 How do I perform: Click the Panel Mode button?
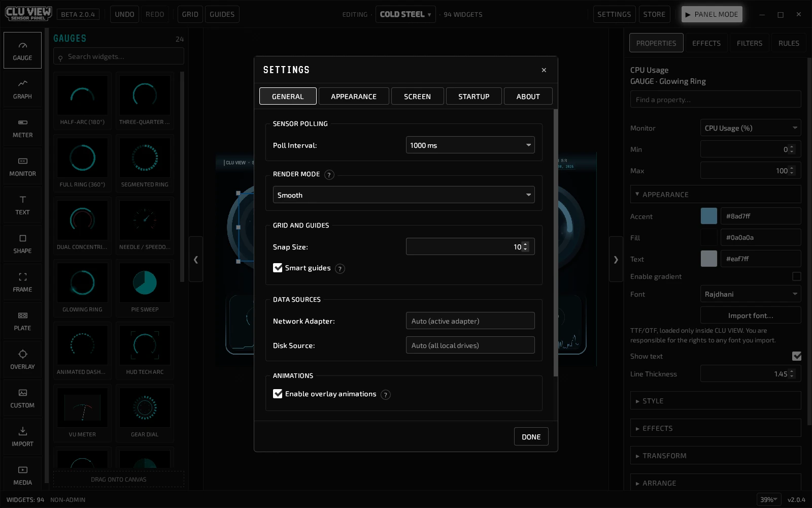pyautogui.click(x=712, y=14)
